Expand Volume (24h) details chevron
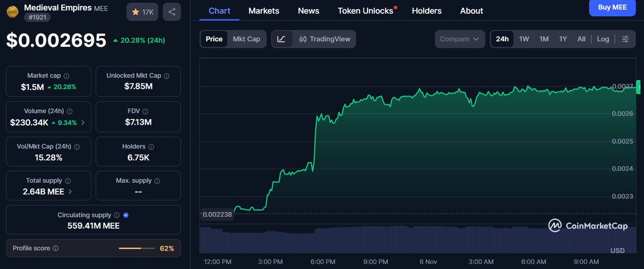 coord(83,123)
